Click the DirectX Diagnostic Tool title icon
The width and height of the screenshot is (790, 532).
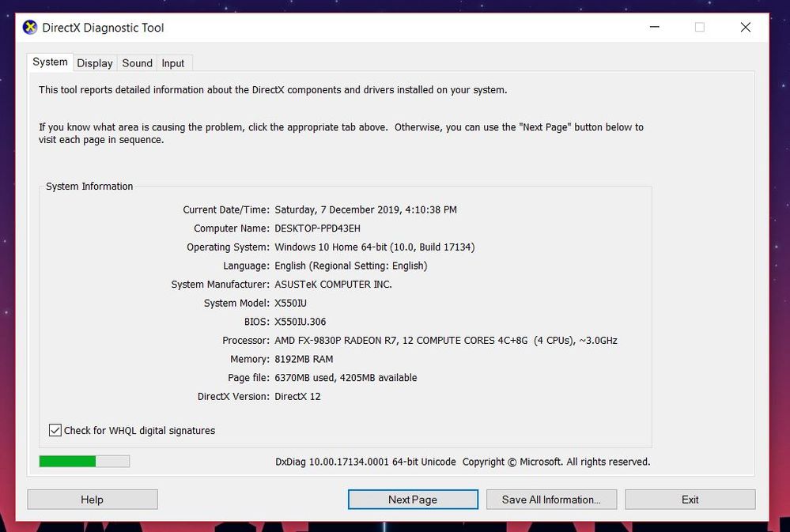[x=30, y=27]
